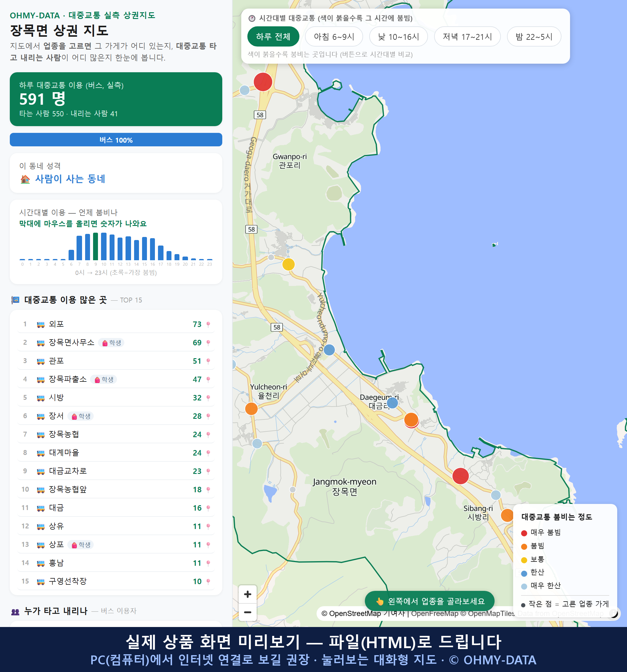Viewport: 627px width, 672px height.
Task: Click the clock icon in the time filter panel
Action: point(252,18)
